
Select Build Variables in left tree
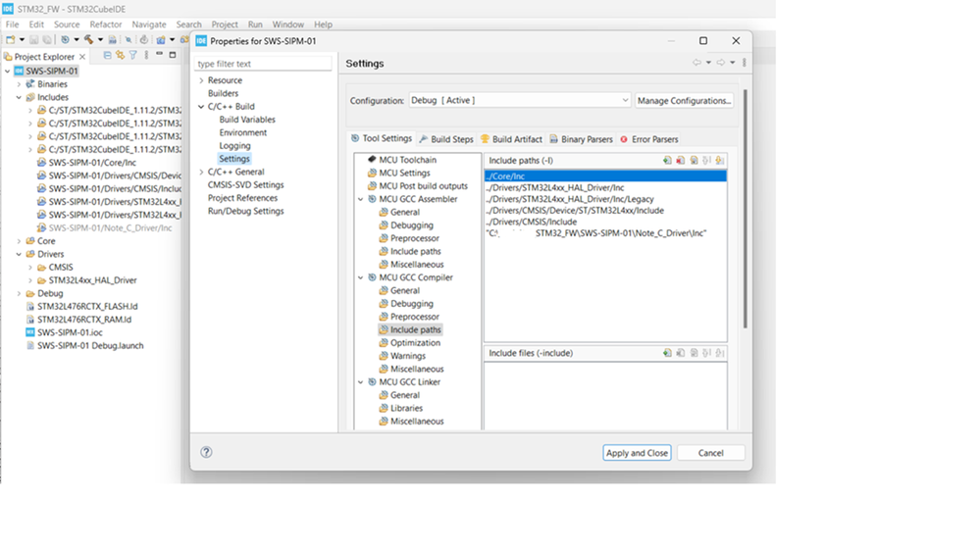tap(247, 120)
